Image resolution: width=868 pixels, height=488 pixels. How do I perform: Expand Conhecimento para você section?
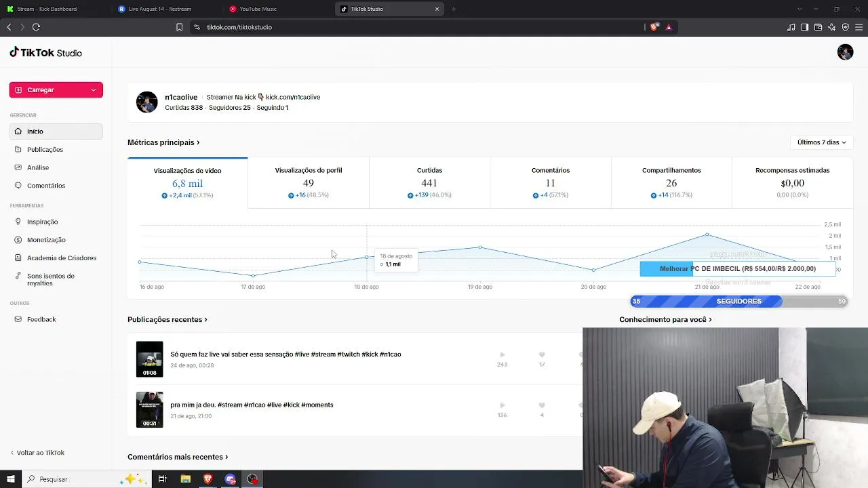(x=665, y=319)
